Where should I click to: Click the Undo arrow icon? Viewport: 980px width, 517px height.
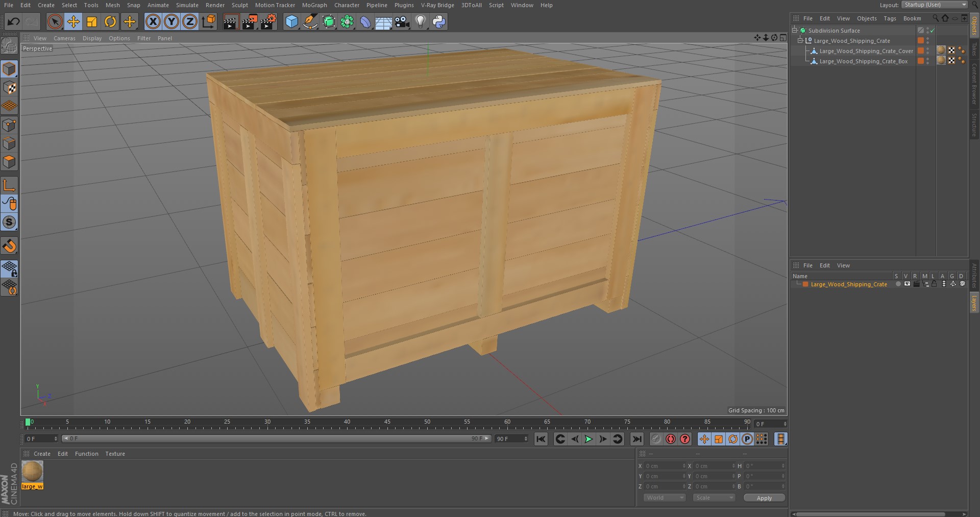(14, 21)
